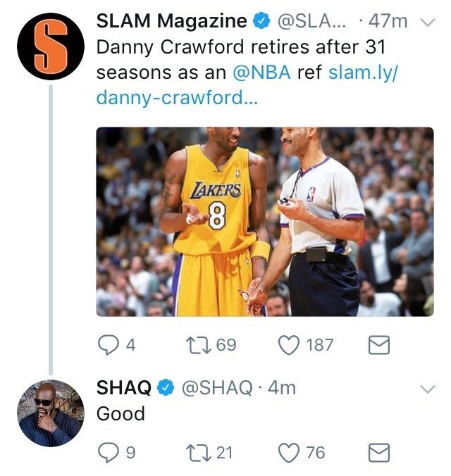Open SLAM Magazine's profile avatar
The image size is (451, 476).
[51, 46]
